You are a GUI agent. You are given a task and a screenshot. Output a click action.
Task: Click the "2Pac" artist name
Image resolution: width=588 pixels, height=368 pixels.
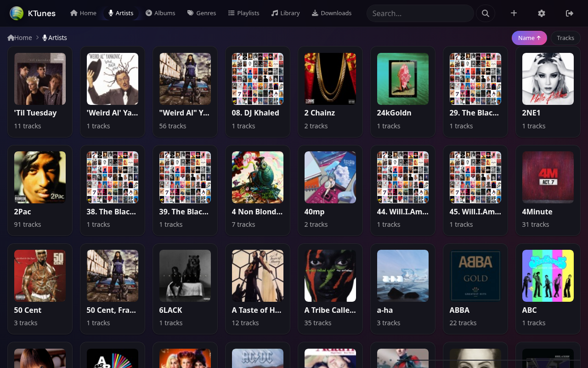pos(23,212)
